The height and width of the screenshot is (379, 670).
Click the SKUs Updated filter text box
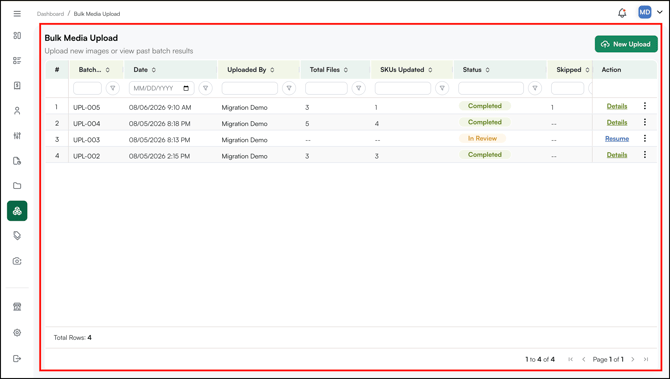[403, 88]
